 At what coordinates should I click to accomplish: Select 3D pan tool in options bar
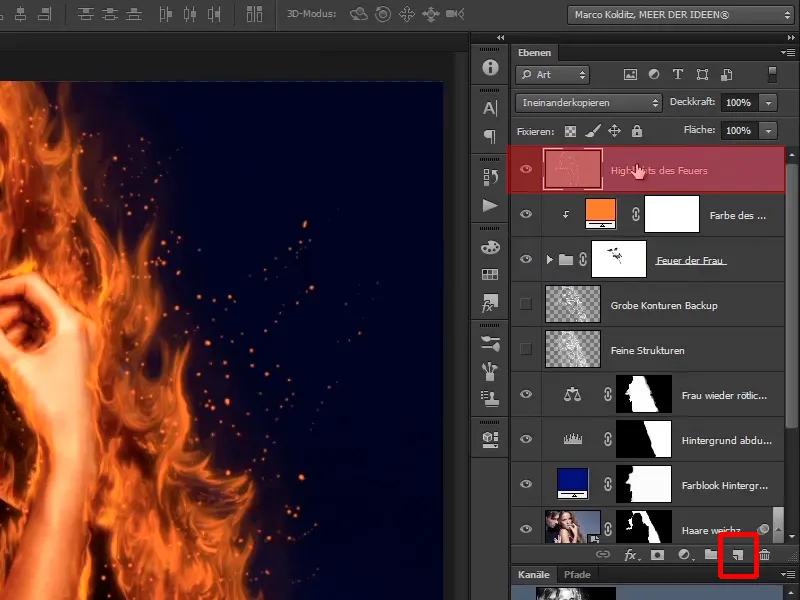[x=407, y=14]
